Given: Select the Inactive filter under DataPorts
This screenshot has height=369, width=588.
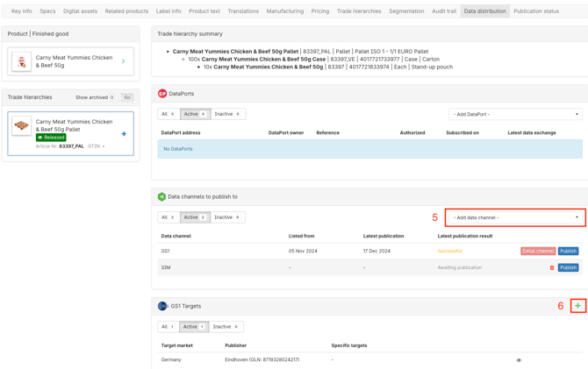Looking at the screenshot, I should (226, 114).
